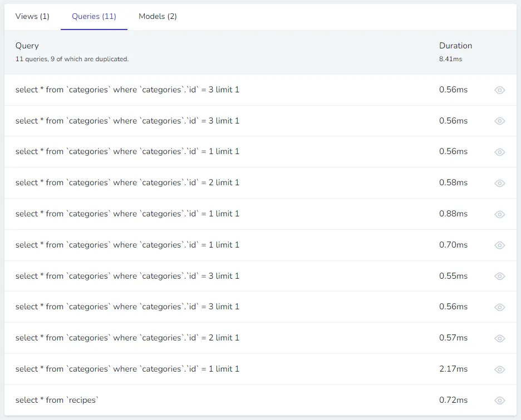Viewport: 521px width, 420px height.
Task: View details of the 0.88ms query
Action: [499, 214]
